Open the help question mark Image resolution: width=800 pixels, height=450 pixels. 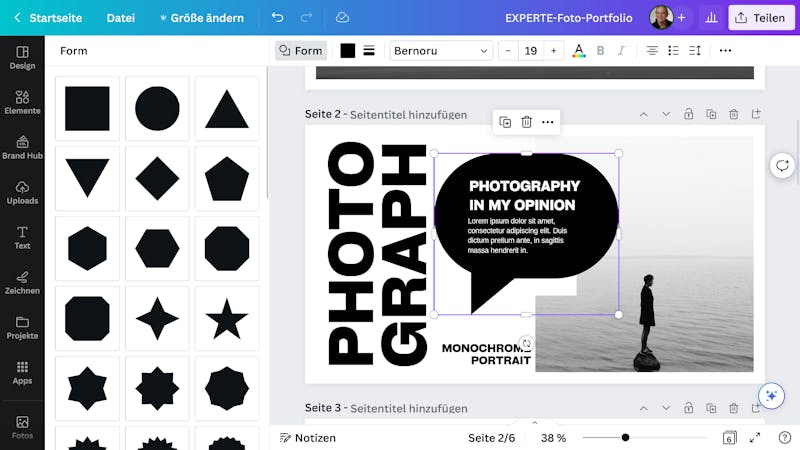click(x=785, y=438)
